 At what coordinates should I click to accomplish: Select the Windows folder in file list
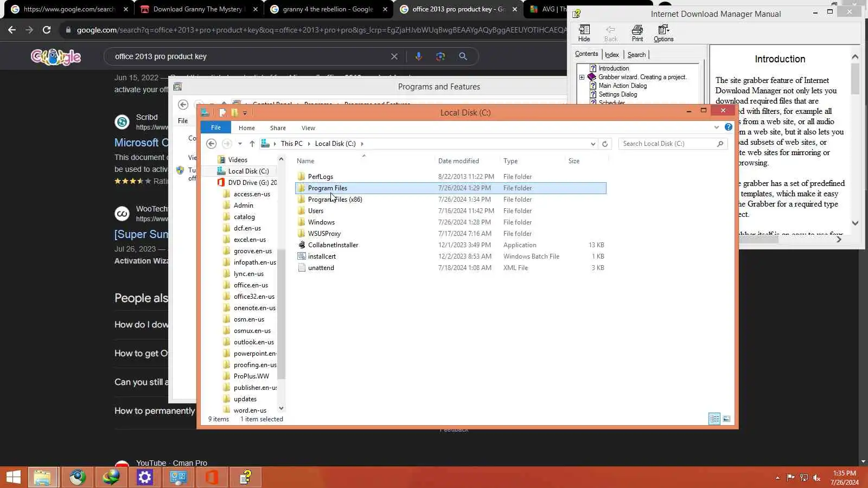click(321, 222)
